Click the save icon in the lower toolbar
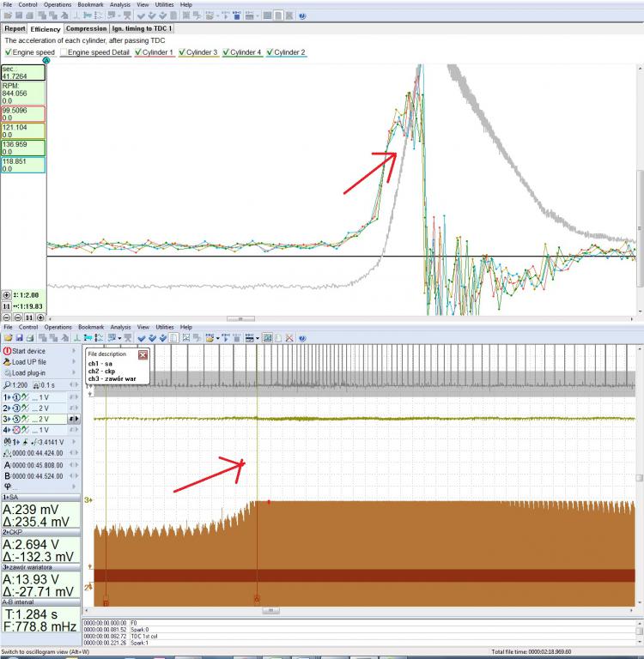The width and height of the screenshot is (644, 659). point(20,338)
